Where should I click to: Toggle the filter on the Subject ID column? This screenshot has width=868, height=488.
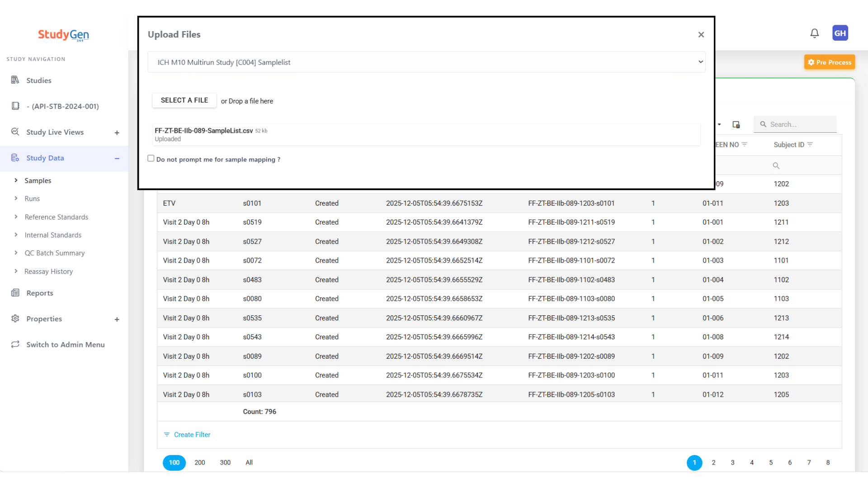811,145
